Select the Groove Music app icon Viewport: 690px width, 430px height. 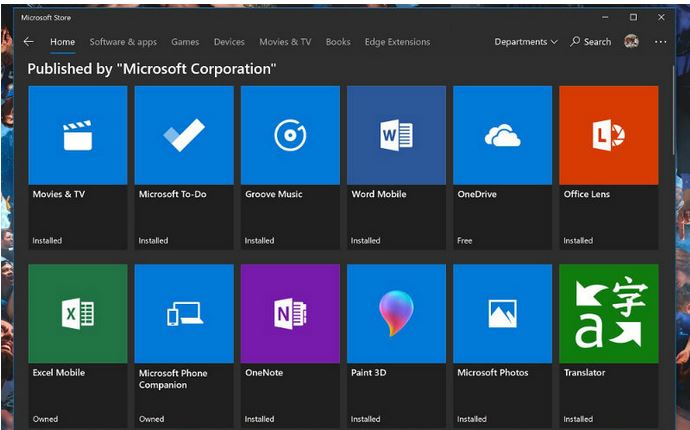[290, 135]
